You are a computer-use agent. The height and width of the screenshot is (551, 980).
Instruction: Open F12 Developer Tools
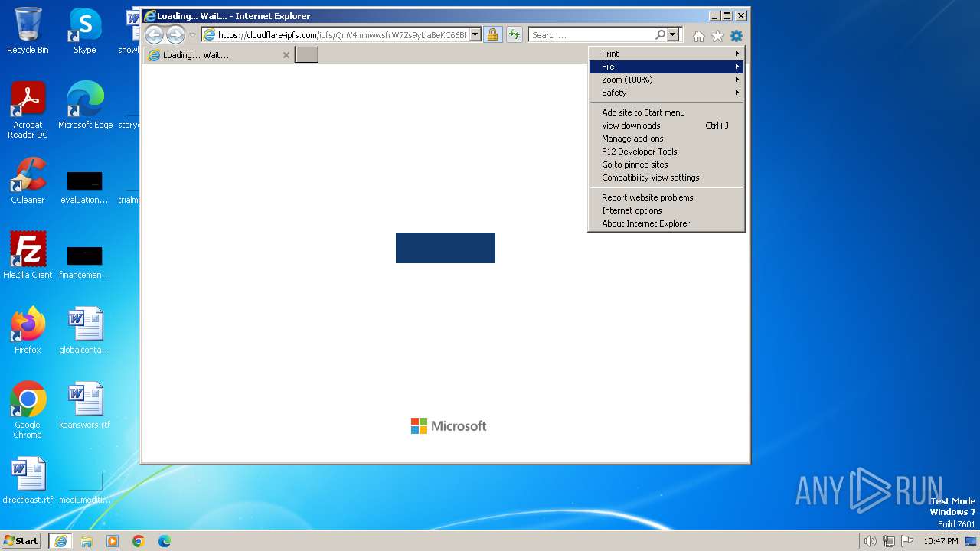(666, 152)
